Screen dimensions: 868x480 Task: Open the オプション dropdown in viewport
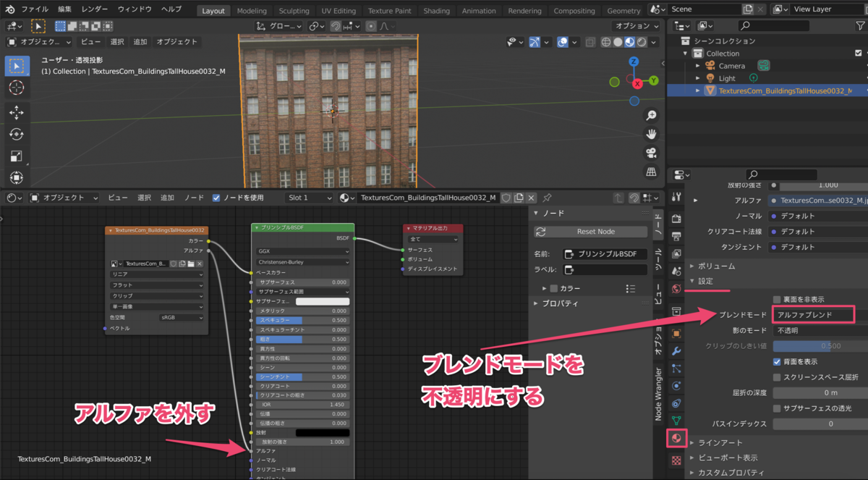coord(634,25)
